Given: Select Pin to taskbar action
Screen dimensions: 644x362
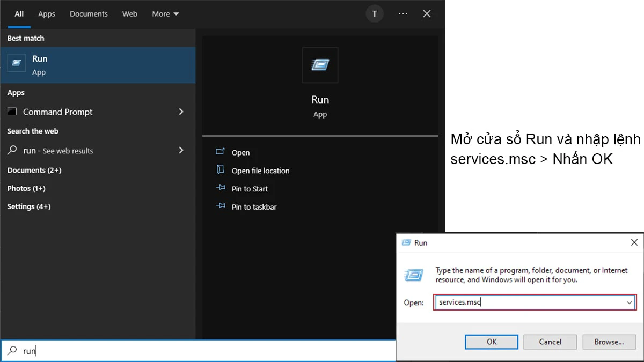Looking at the screenshot, I should tap(254, 207).
